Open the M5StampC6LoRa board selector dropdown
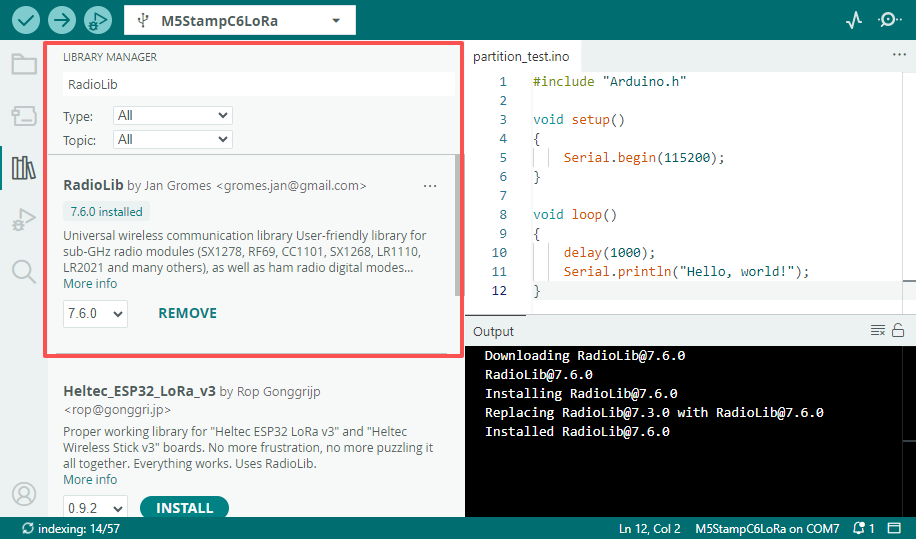The height and width of the screenshot is (539, 916). [x=239, y=20]
